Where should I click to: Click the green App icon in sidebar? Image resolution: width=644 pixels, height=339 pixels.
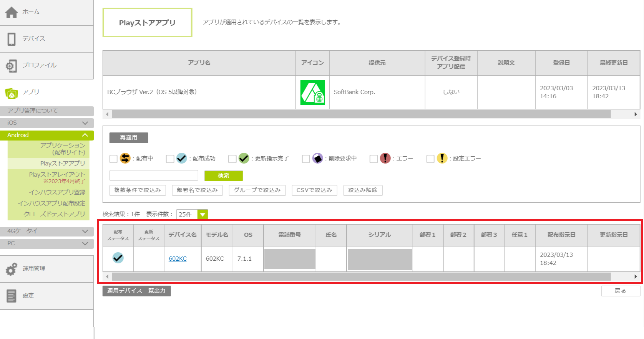(12, 93)
